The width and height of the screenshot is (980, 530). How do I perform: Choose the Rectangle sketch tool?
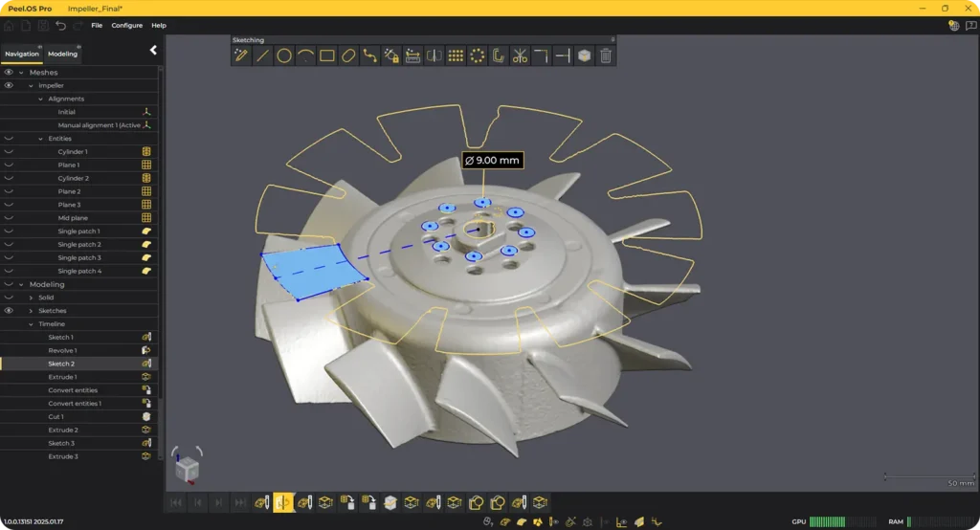click(x=327, y=55)
